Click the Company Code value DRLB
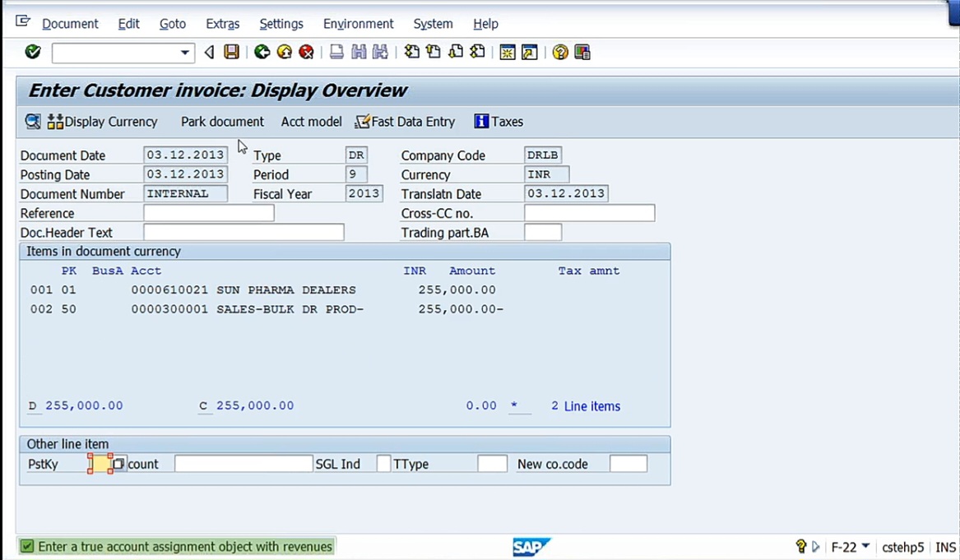The height and width of the screenshot is (560, 960). pos(543,155)
